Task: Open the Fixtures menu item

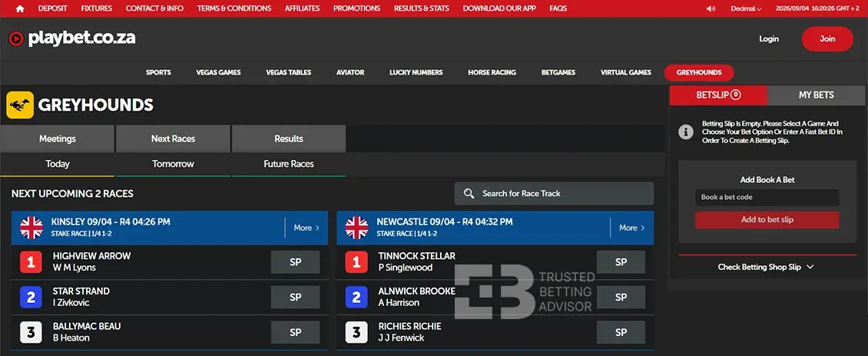Action: tap(96, 8)
